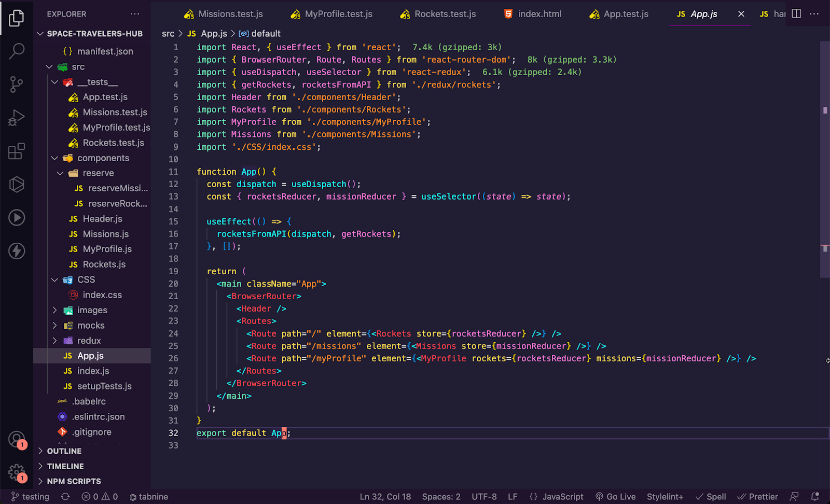Viewport: 830px width, 504px height.
Task: Switch to the Rockets.test.js tab
Action: 445,14
